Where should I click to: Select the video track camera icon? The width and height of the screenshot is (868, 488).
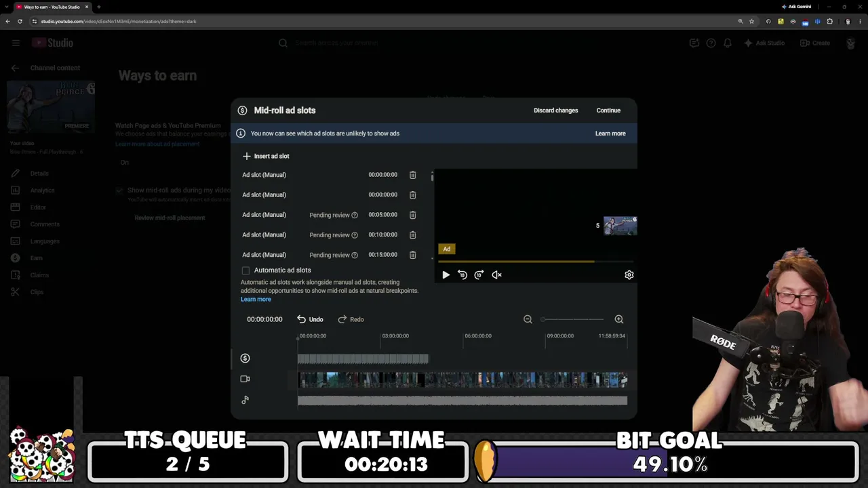tap(245, 379)
